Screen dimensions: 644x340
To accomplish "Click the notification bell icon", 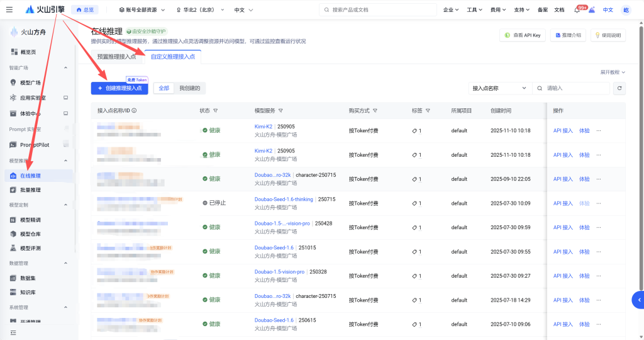I will coord(577,10).
